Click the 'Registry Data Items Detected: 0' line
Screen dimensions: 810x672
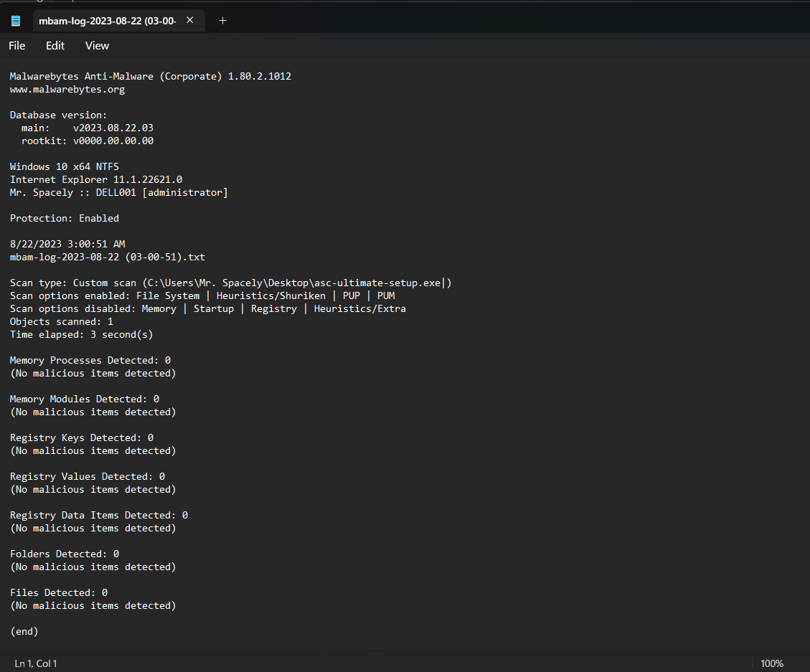pos(99,515)
